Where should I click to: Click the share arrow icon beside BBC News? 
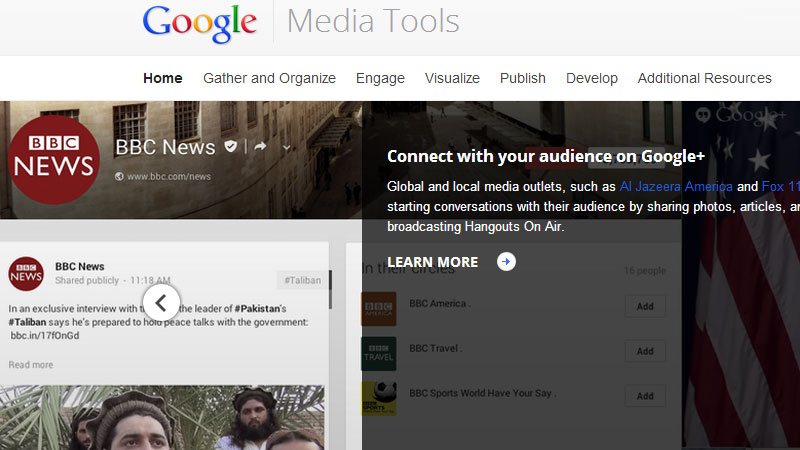(x=260, y=147)
